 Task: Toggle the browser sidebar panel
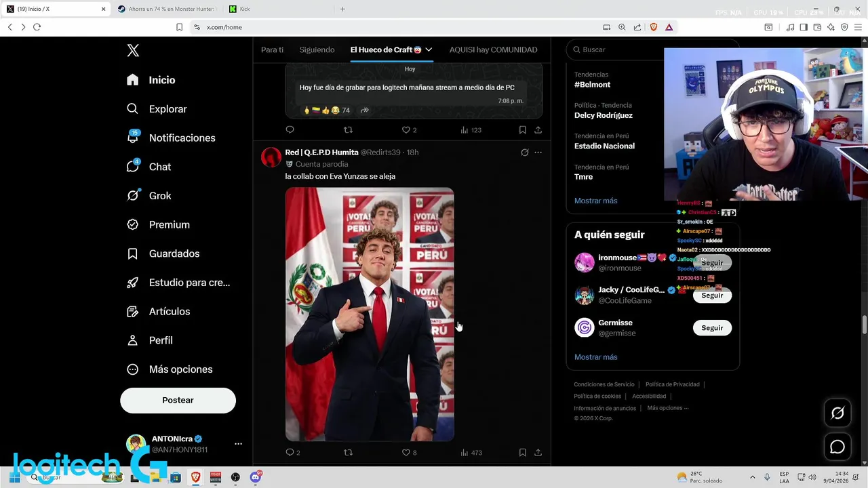coord(804,27)
